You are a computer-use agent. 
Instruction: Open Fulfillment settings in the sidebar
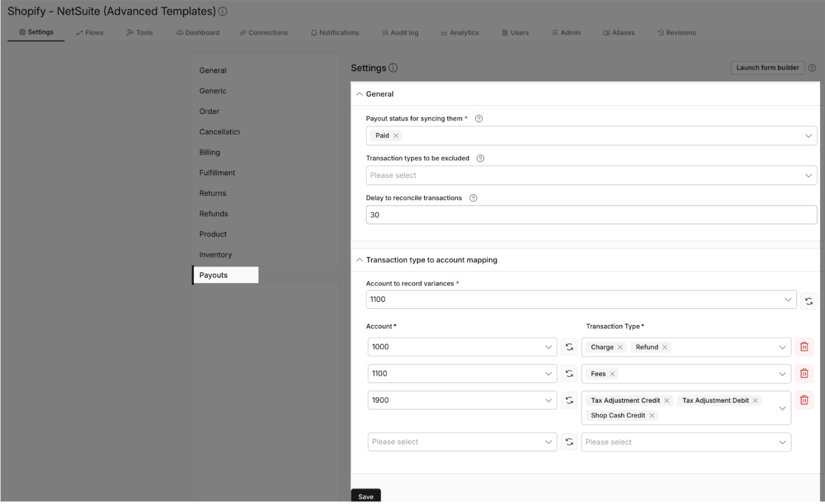click(x=217, y=173)
